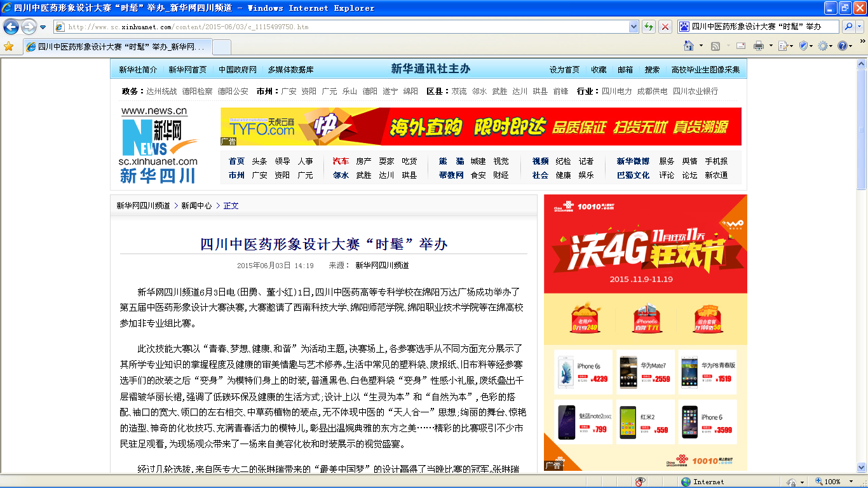Click the Read Mail envelope icon

coord(741,46)
